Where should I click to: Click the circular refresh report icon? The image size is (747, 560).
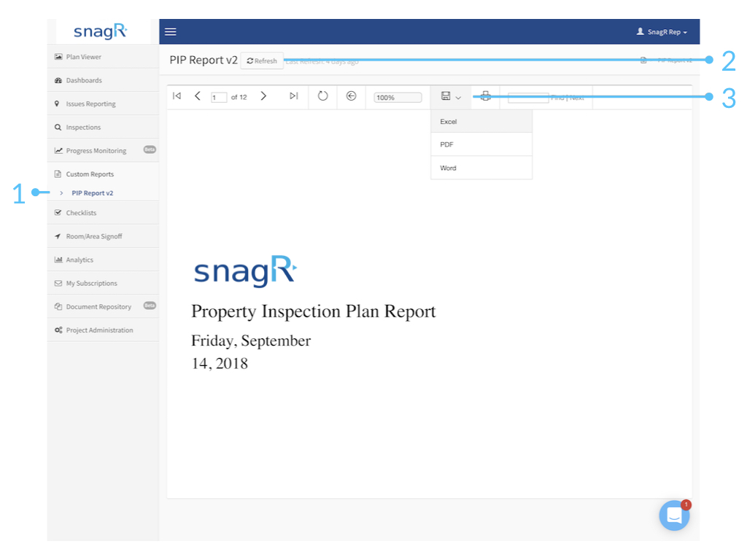tap(322, 96)
